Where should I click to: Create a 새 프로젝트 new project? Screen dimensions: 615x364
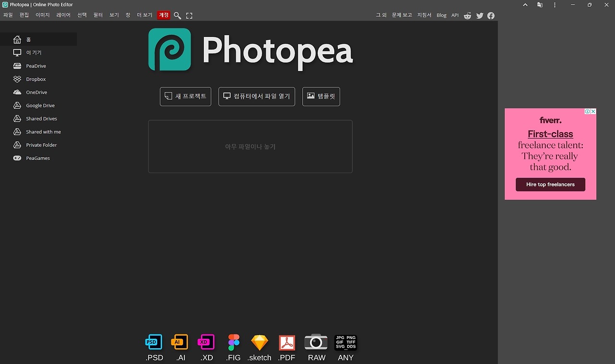click(185, 96)
